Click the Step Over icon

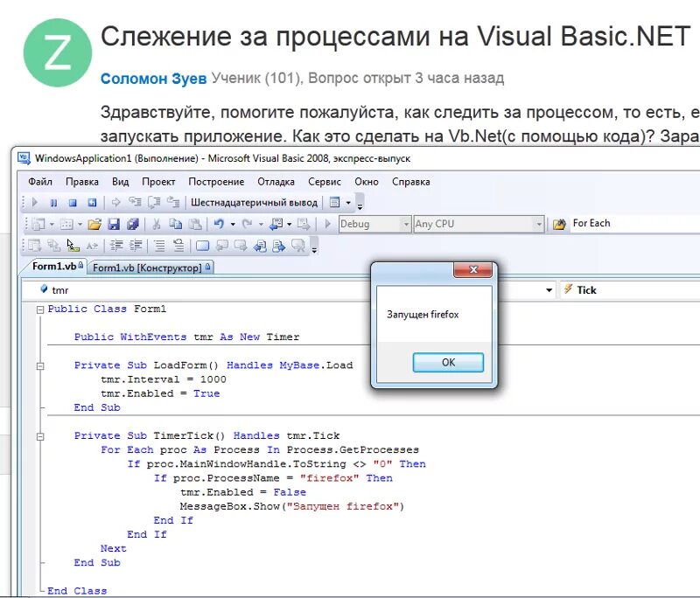coord(154,203)
